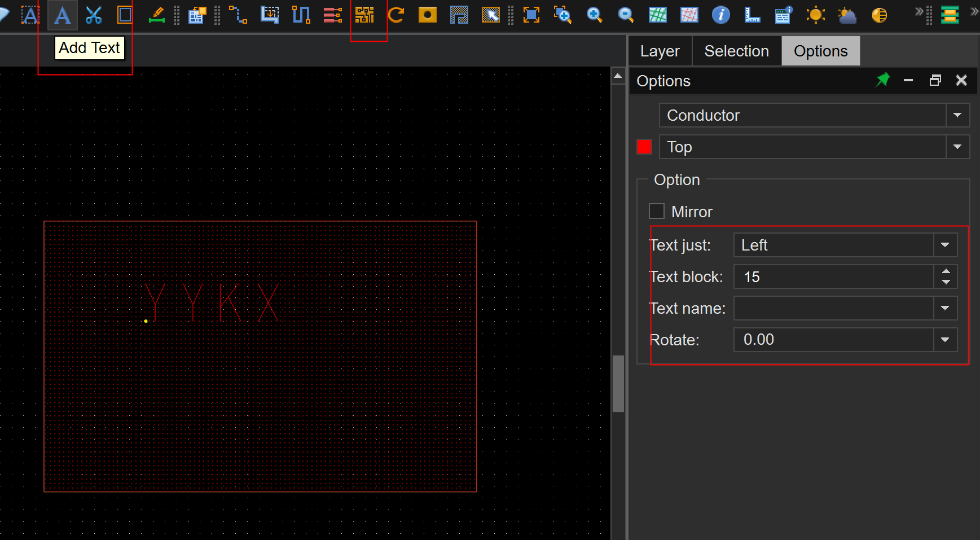Switch to the Layer tab
Image resolution: width=980 pixels, height=540 pixels.
click(x=660, y=51)
